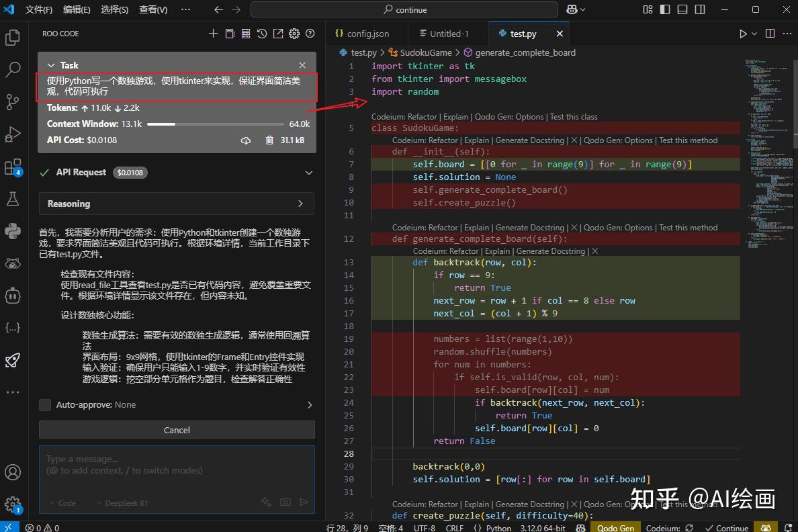
Task: Enable the Auto-approve checkbox
Action: coord(44,404)
